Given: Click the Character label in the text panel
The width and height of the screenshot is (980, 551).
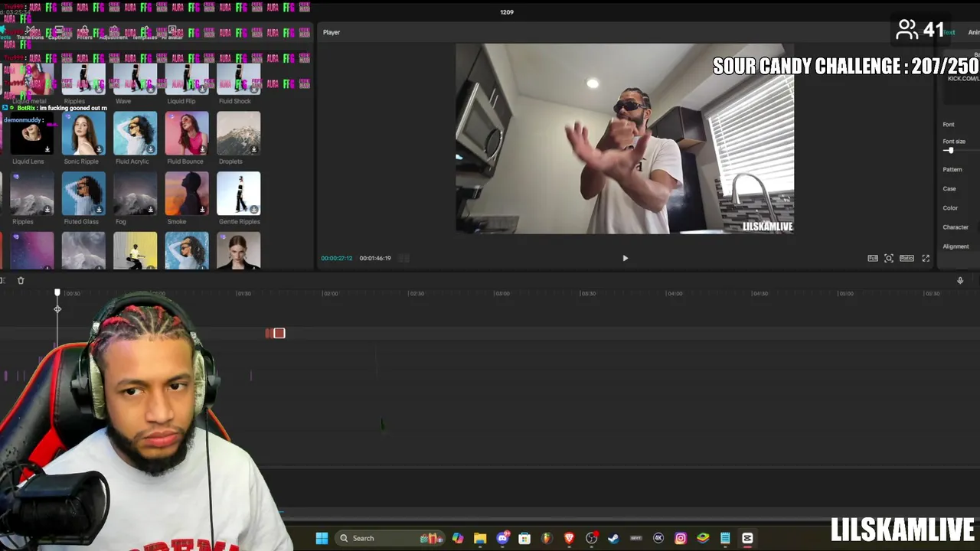Looking at the screenshot, I should [955, 227].
